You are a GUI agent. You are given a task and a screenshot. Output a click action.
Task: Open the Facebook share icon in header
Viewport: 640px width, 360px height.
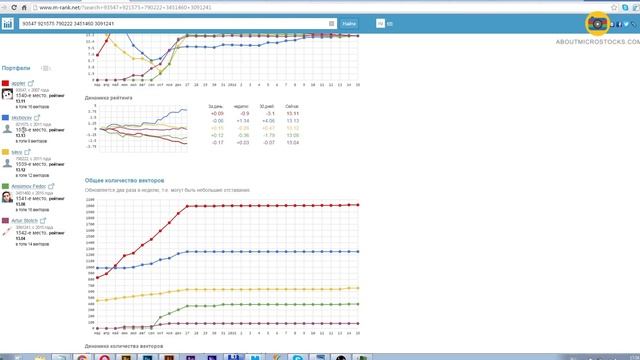pos(619,24)
